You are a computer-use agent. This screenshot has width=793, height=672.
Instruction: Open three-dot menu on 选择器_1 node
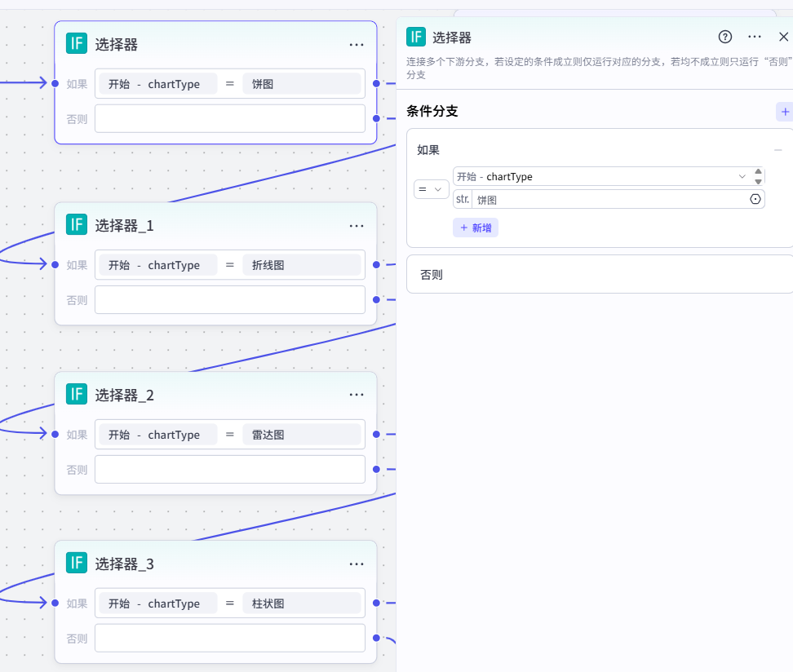pyautogui.click(x=357, y=226)
